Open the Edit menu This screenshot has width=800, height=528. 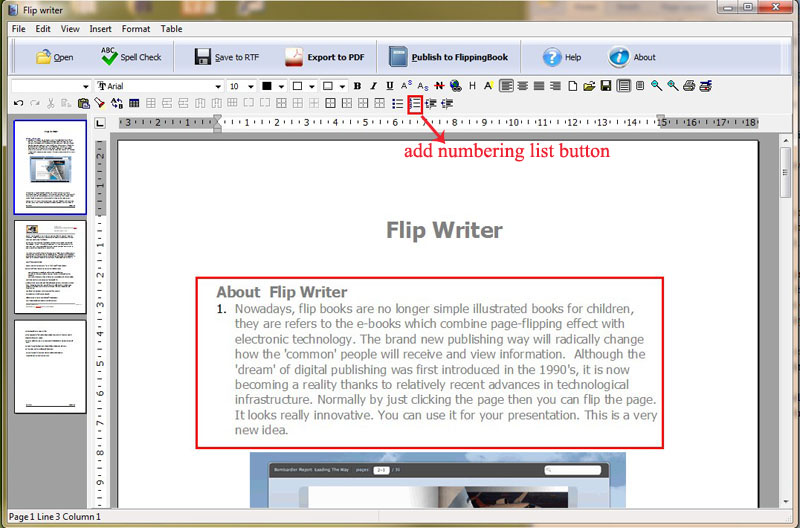pos(43,29)
